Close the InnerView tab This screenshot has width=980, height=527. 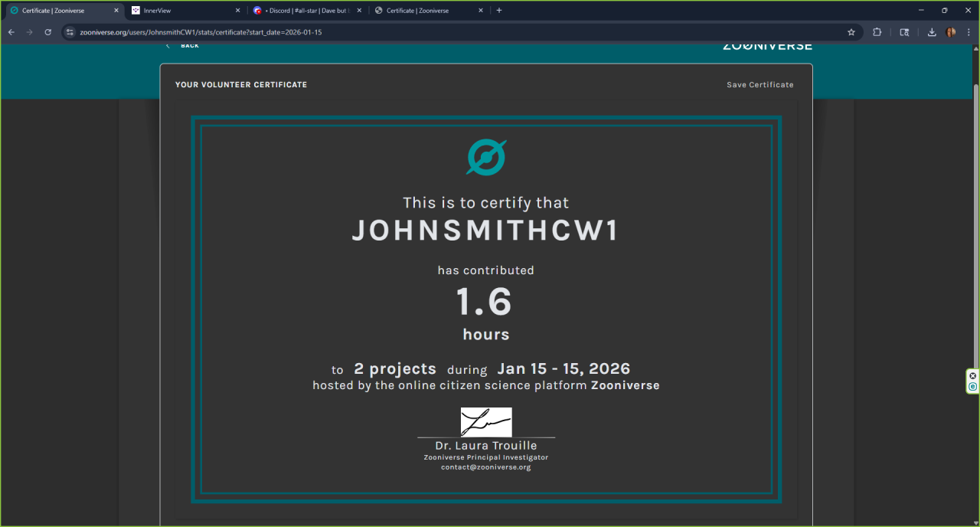[x=237, y=11]
